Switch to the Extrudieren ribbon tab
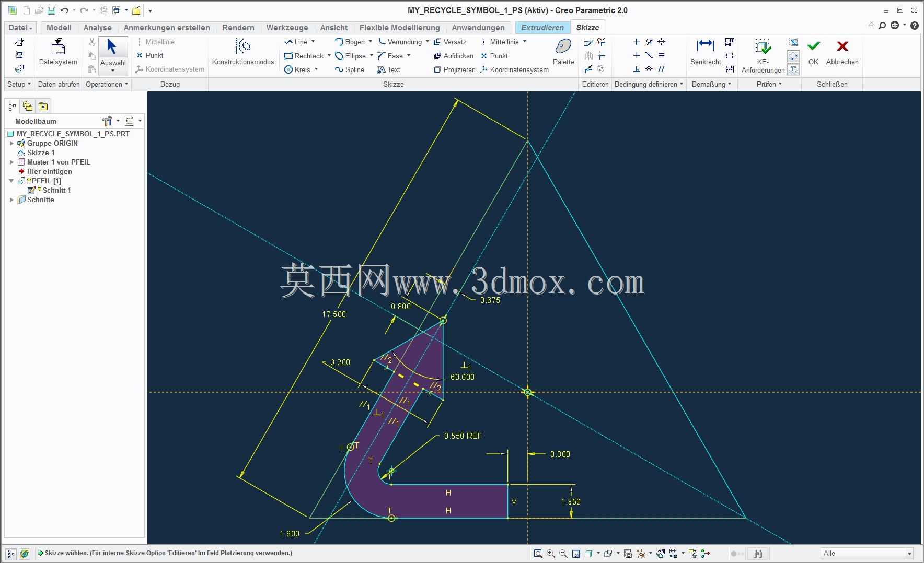The image size is (924, 563). tap(542, 28)
